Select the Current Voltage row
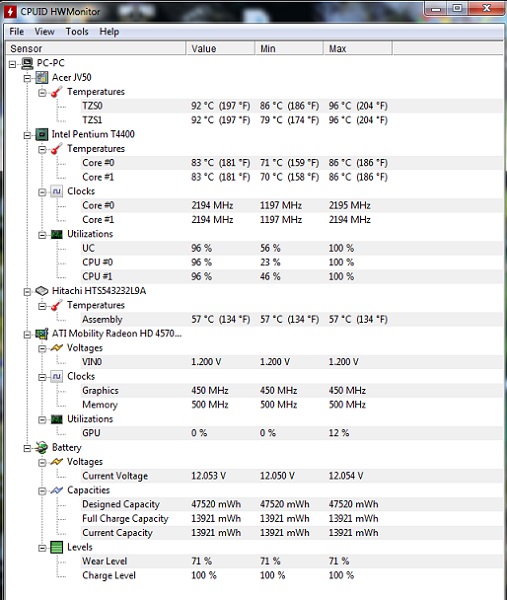Image resolution: width=507 pixels, height=600 pixels. 291,476
